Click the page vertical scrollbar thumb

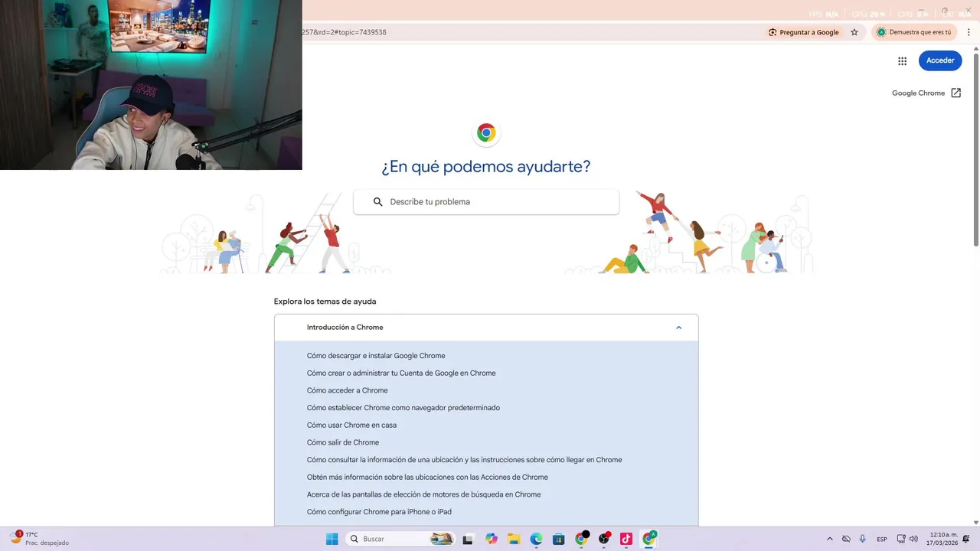(x=975, y=149)
